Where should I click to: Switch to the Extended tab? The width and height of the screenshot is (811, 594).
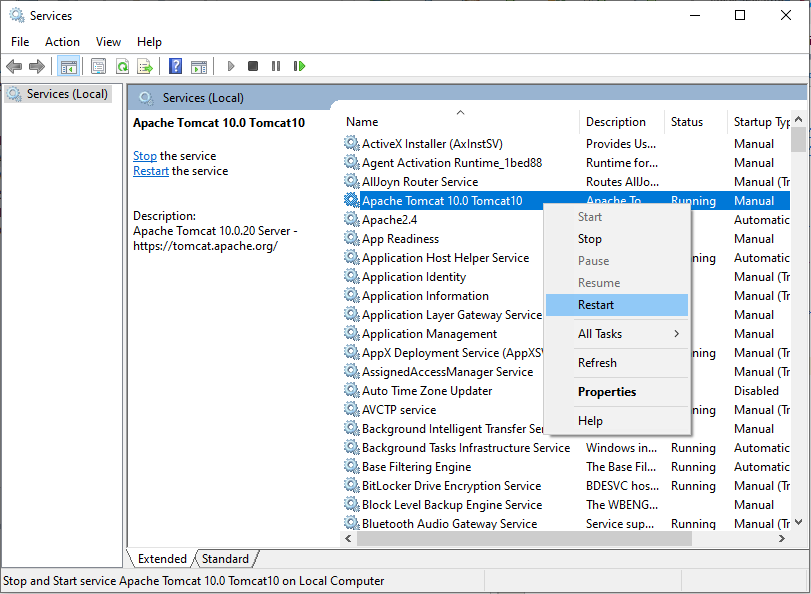point(162,559)
